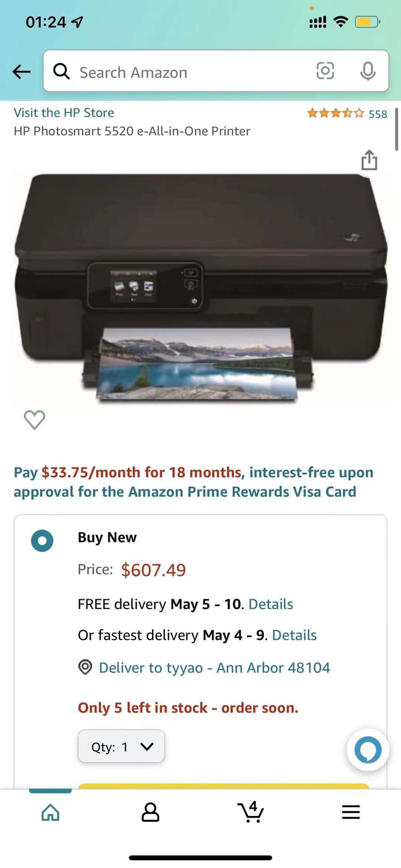Tap the share icon above product image
The height and width of the screenshot is (868, 401).
pos(369,160)
